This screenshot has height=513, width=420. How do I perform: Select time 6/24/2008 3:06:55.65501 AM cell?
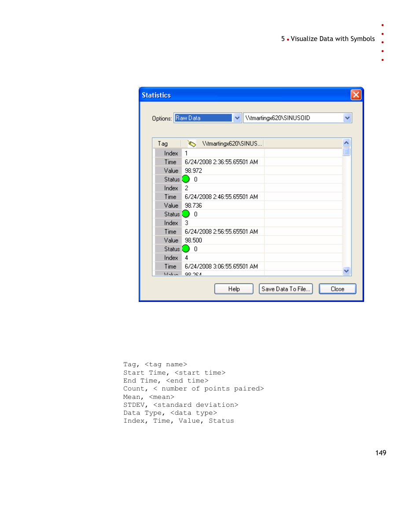click(223, 266)
